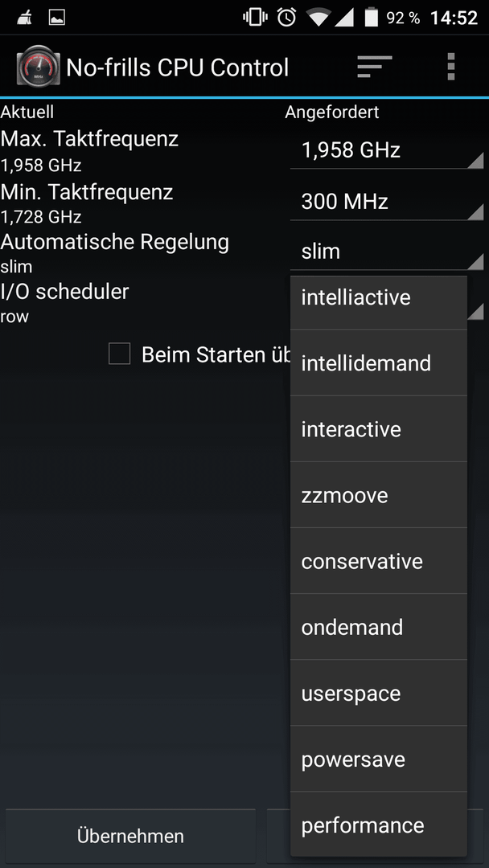Select the conservative governor entry

coord(379,561)
